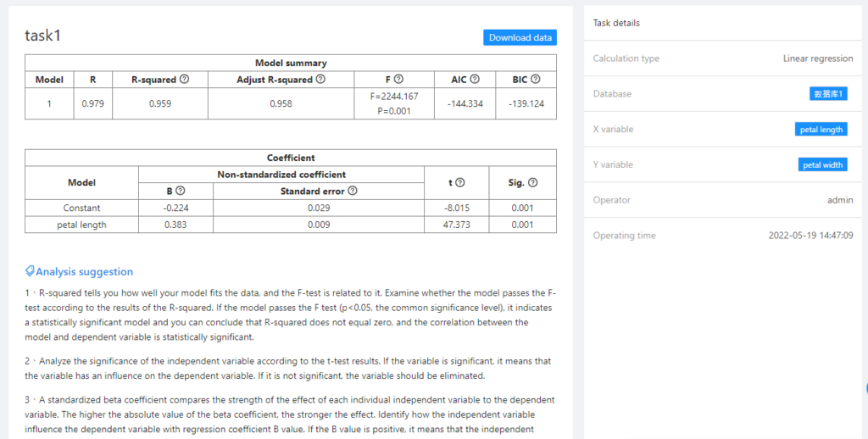The image size is (868, 439).
Task: Select the petal length X variable tag
Action: [821, 130]
